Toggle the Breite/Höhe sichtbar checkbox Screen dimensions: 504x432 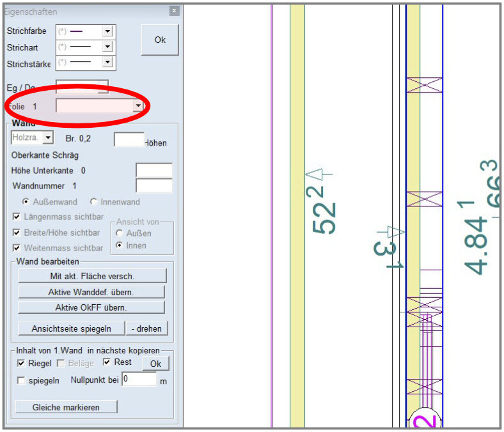[x=17, y=233]
